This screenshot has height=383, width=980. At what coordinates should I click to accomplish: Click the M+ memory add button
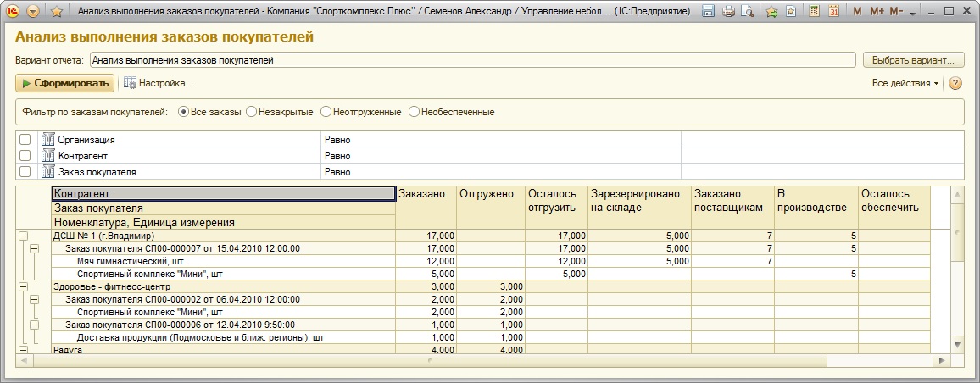click(x=877, y=12)
